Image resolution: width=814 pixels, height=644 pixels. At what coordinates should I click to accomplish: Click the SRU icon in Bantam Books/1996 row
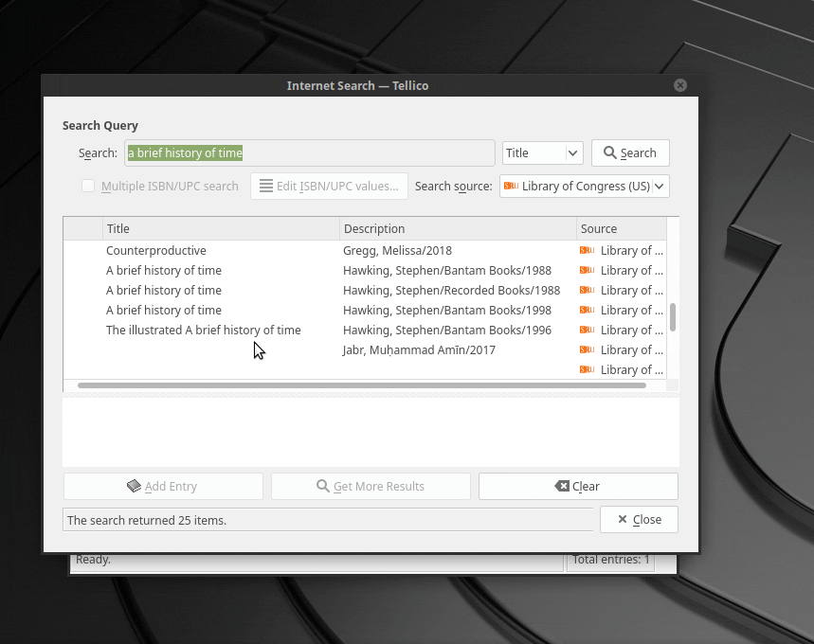(588, 330)
